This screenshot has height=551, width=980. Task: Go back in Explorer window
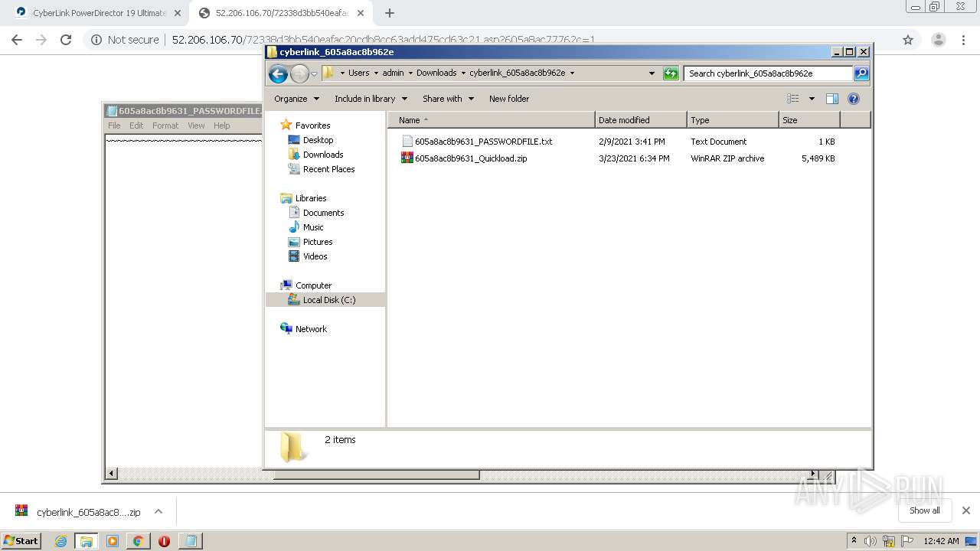pyautogui.click(x=279, y=73)
